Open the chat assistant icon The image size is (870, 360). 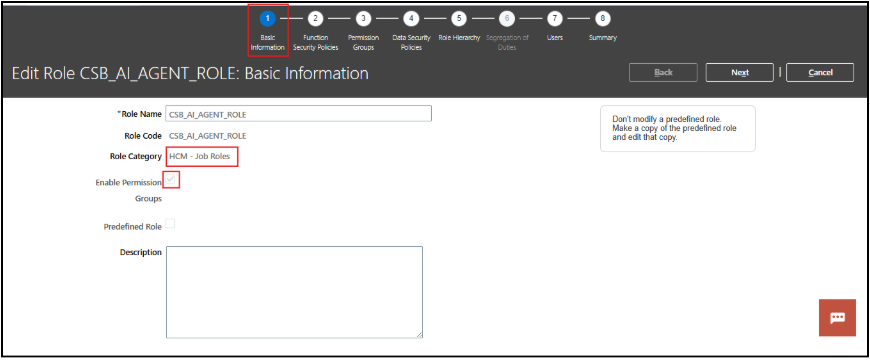click(837, 317)
